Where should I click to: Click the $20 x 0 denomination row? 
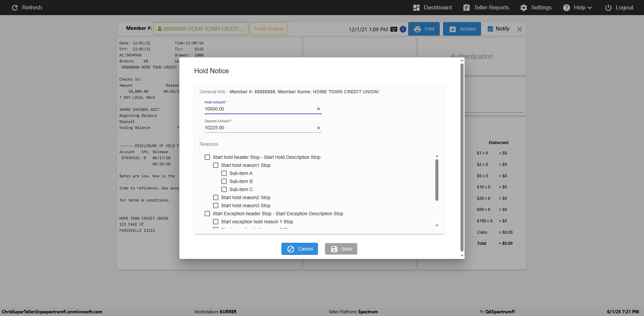492,198
